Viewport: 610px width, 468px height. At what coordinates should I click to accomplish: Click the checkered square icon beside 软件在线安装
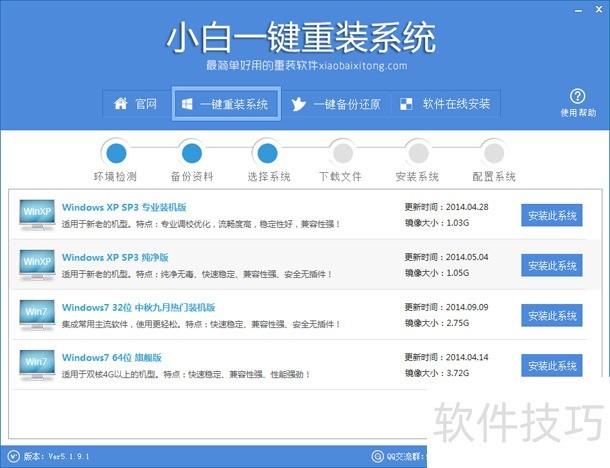click(406, 104)
